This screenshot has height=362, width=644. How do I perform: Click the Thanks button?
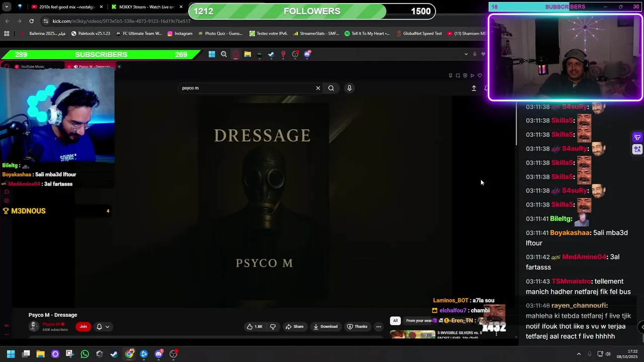click(x=357, y=326)
